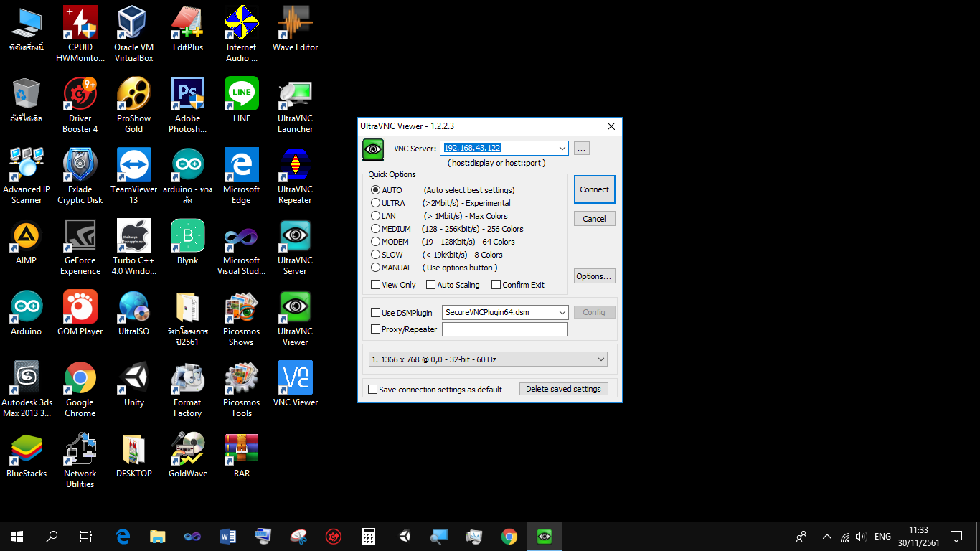Select the ULTRA connection speed option
This screenshot has width=980, height=551.
(x=376, y=202)
